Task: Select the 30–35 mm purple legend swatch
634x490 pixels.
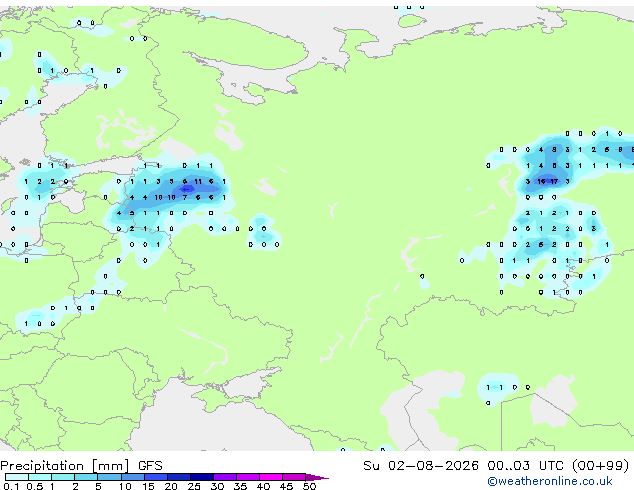Action: point(225,477)
